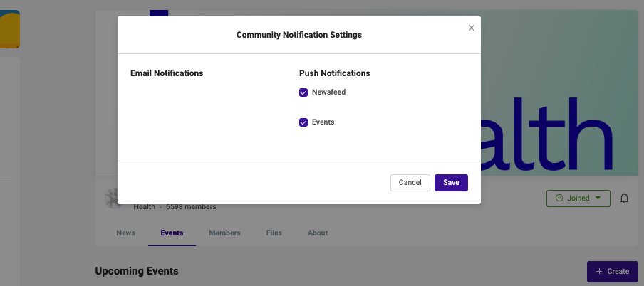The width and height of the screenshot is (644, 286).
Task: Click the plus icon on Create button
Action: click(x=599, y=271)
